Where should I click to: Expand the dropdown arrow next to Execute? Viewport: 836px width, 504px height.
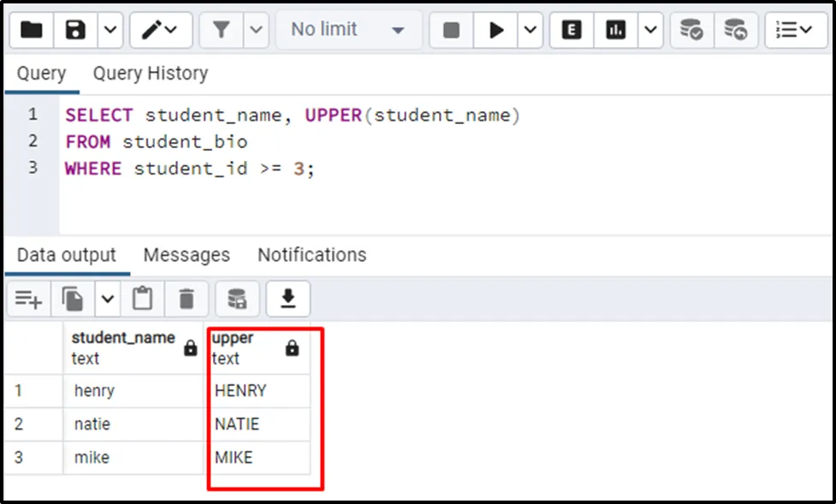pos(531,31)
